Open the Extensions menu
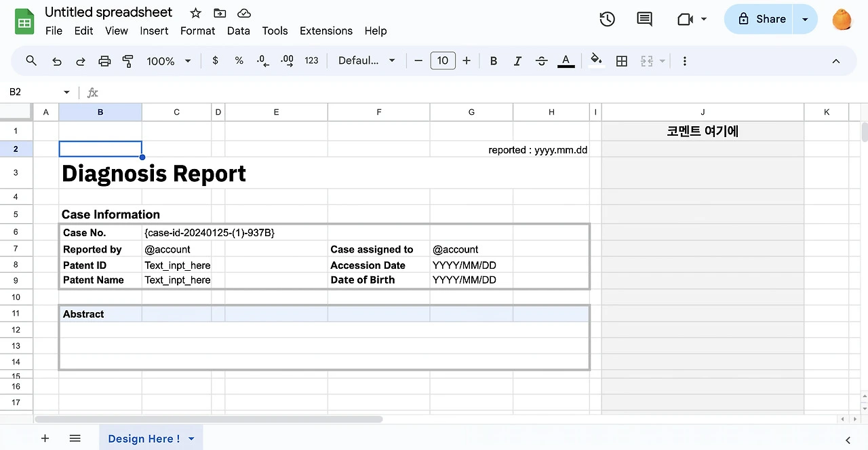868x450 pixels. pos(326,31)
